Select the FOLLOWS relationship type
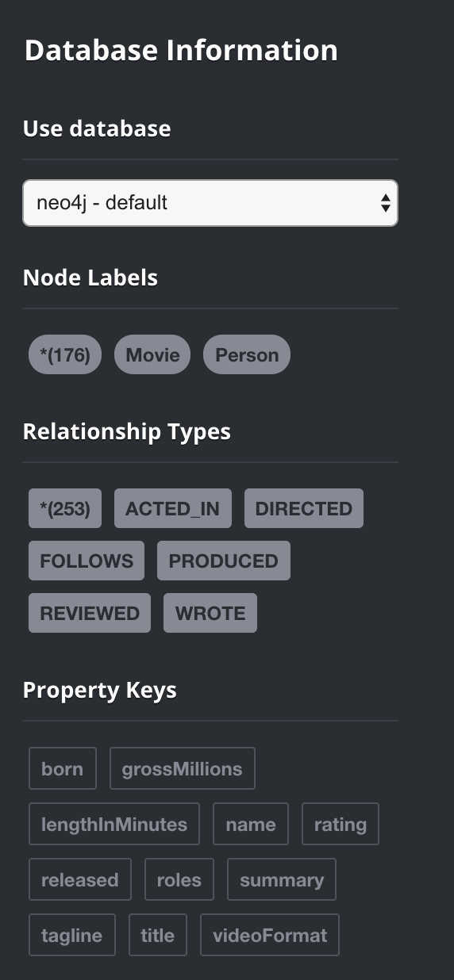Viewport: 454px width, 980px height. tap(87, 561)
